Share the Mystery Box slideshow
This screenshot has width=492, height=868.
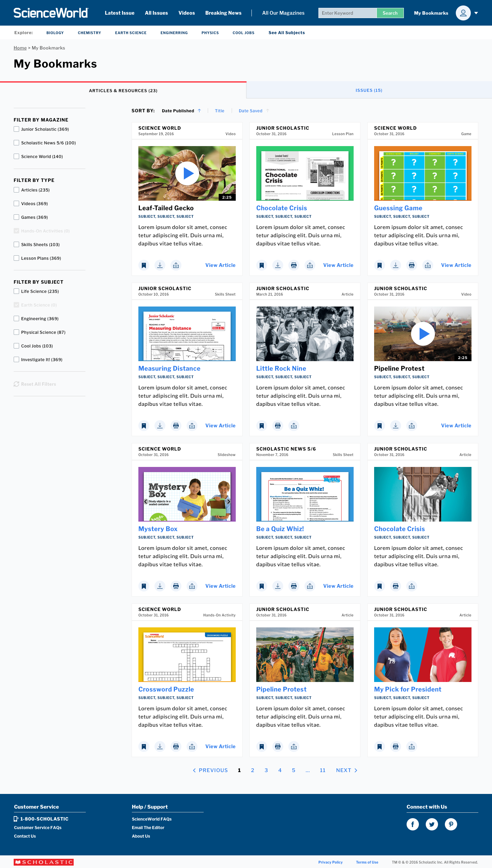click(x=192, y=586)
